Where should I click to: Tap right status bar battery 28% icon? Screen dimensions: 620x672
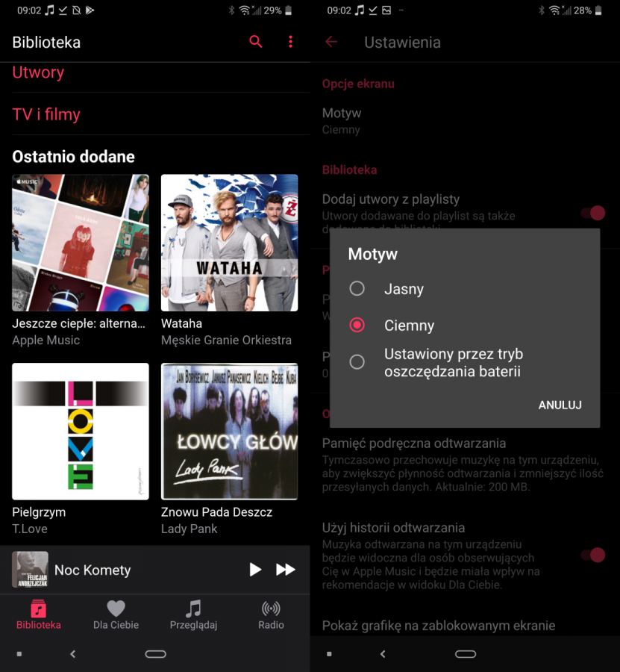pyautogui.click(x=598, y=10)
